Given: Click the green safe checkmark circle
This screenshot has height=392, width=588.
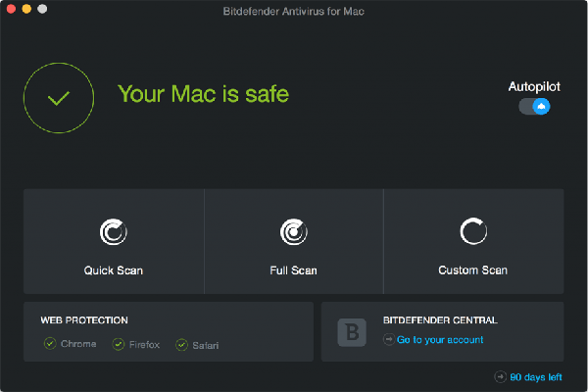Looking at the screenshot, I should (60, 96).
